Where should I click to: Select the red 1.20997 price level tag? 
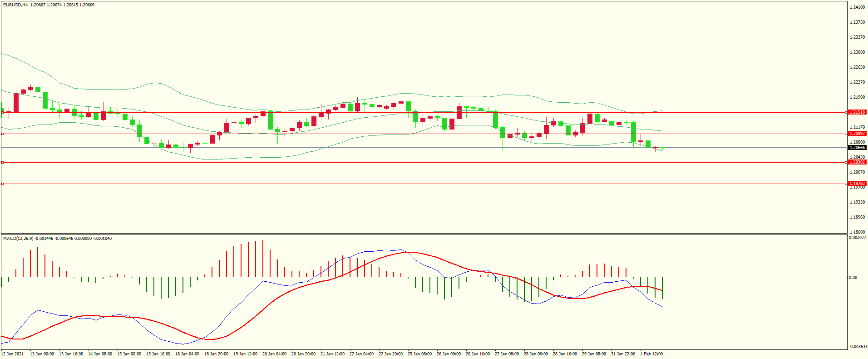[x=857, y=134]
